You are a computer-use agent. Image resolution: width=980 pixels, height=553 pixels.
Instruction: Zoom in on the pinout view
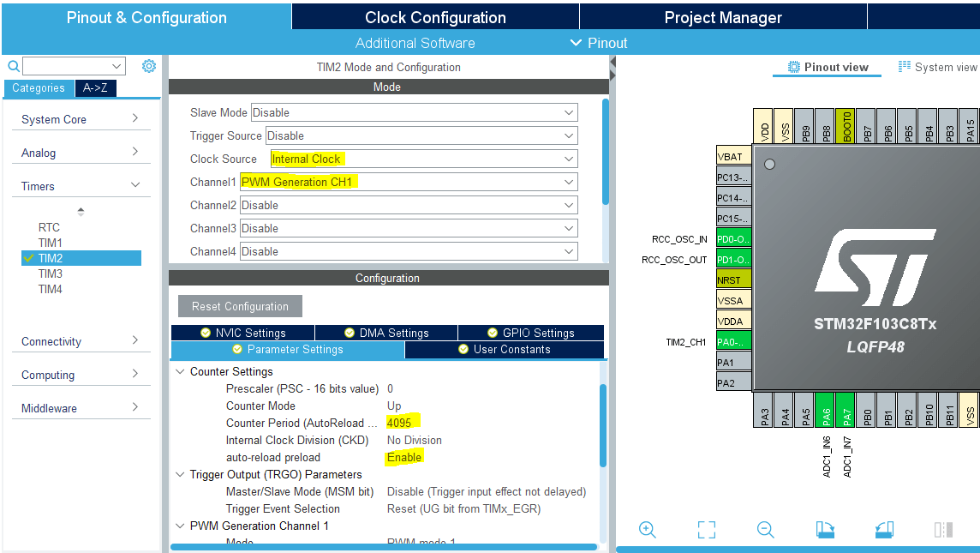point(648,530)
